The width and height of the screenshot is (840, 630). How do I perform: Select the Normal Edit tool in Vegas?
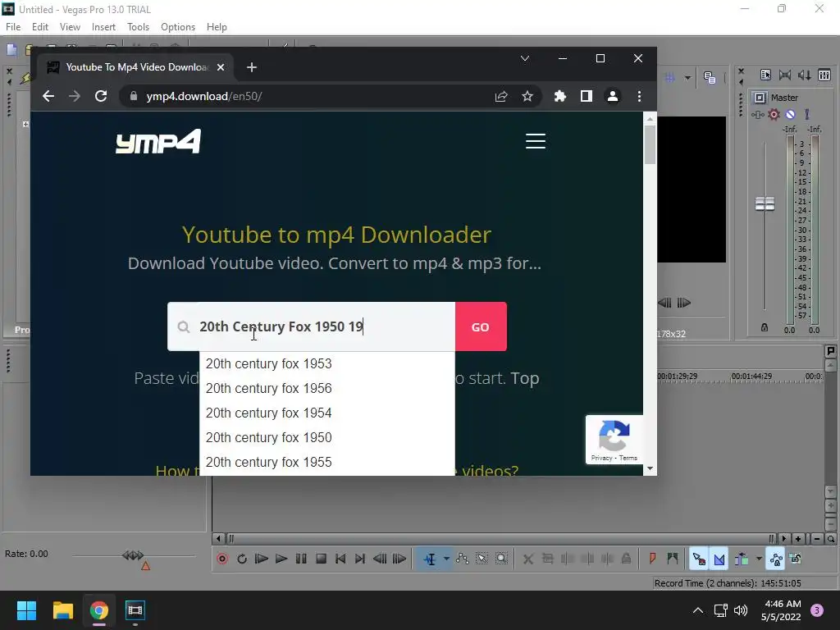pyautogui.click(x=430, y=559)
